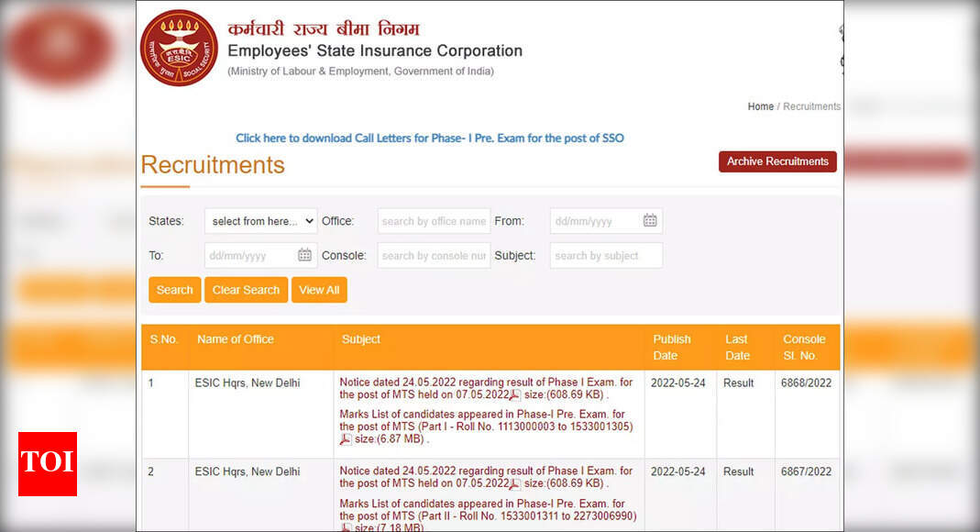
Task: Click the Search button
Action: coord(174,289)
